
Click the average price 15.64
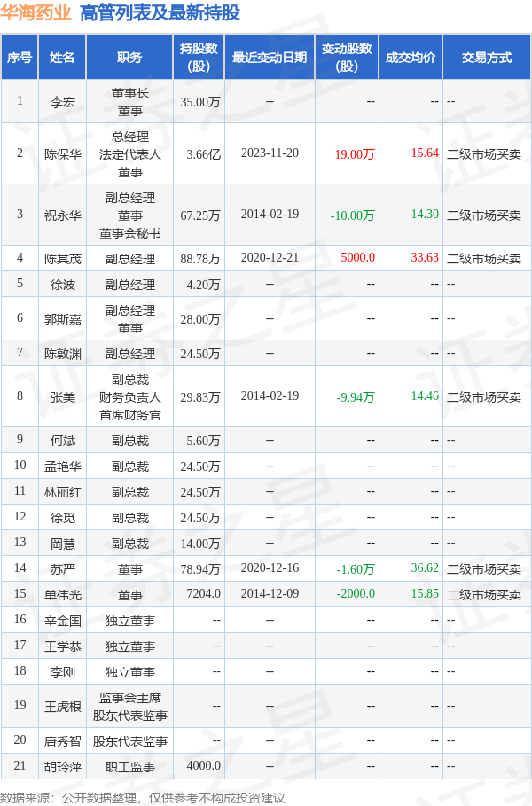425,153
